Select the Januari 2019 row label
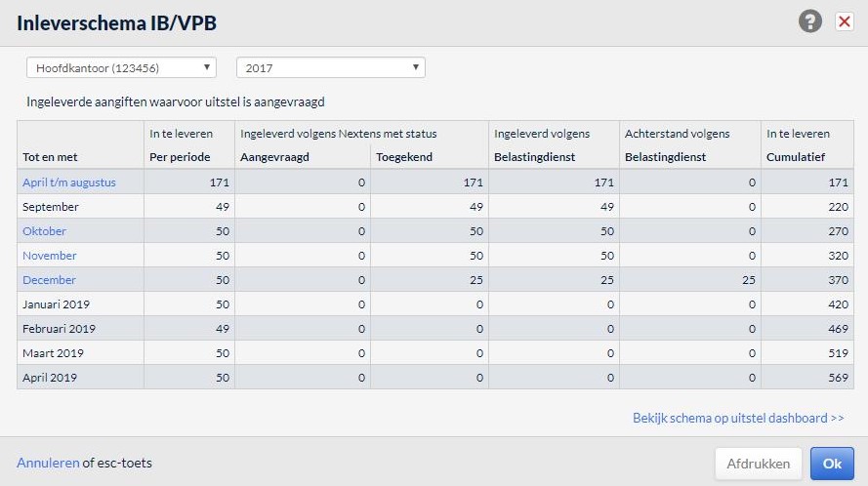Viewport: 868px width, 486px height. 56,304
